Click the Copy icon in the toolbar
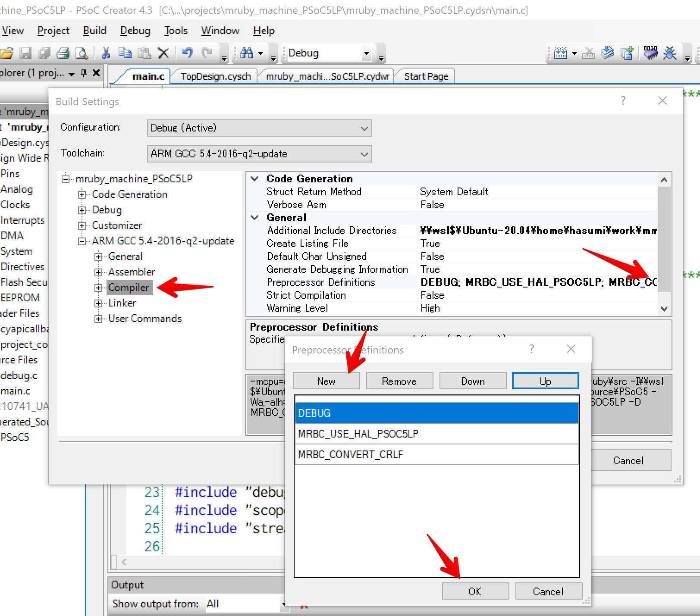700x616 pixels. (x=125, y=53)
